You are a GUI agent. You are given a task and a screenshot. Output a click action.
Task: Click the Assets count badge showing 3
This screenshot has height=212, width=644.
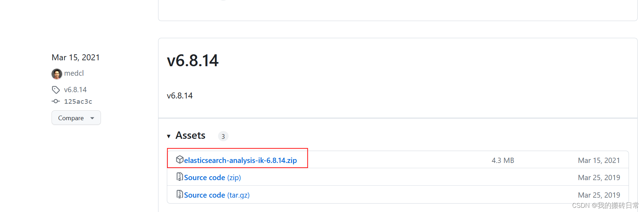[x=223, y=136]
